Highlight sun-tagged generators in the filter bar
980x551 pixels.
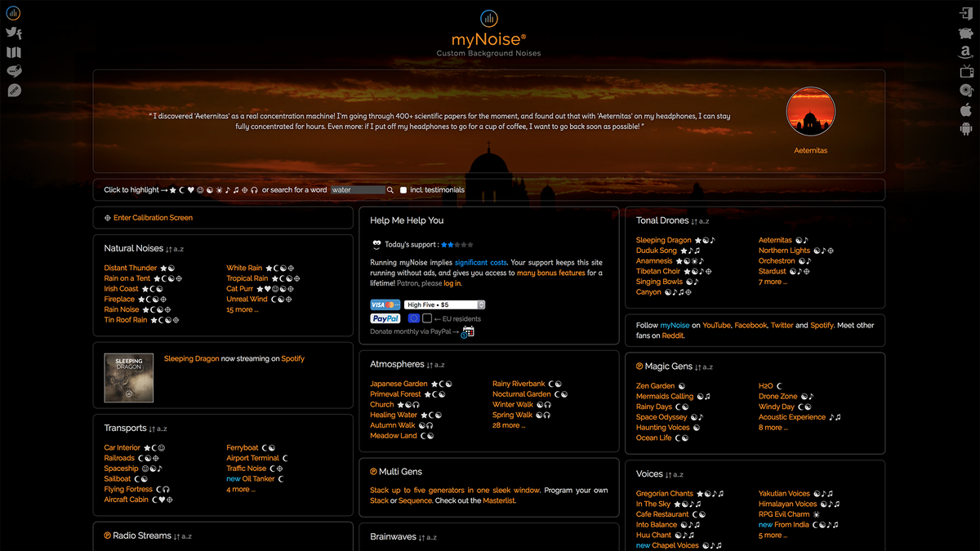(218, 189)
